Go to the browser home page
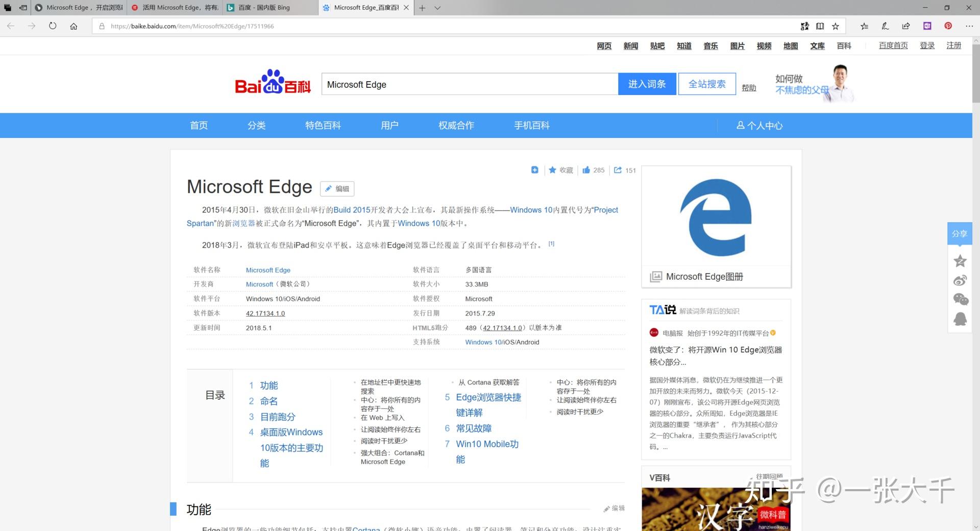The width and height of the screenshot is (980, 531). (x=73, y=26)
